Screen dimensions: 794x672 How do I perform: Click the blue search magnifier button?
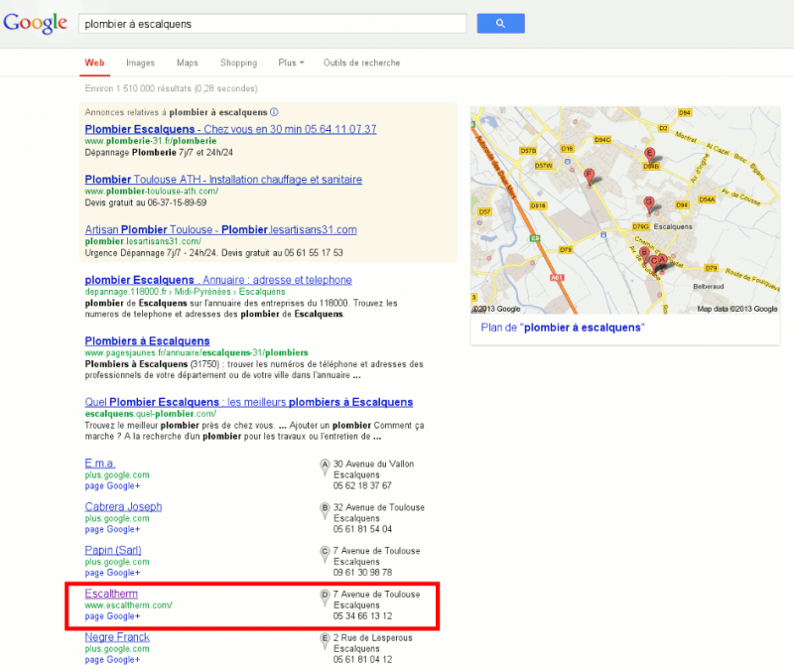[500, 23]
